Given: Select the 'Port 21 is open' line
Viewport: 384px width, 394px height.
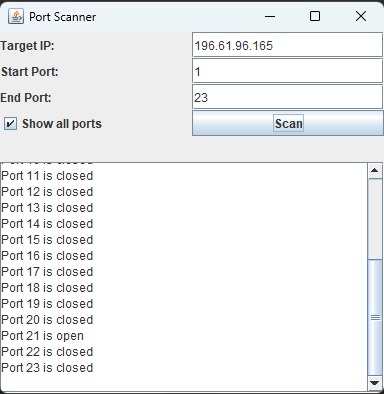Looking at the screenshot, I should pyautogui.click(x=42, y=336).
